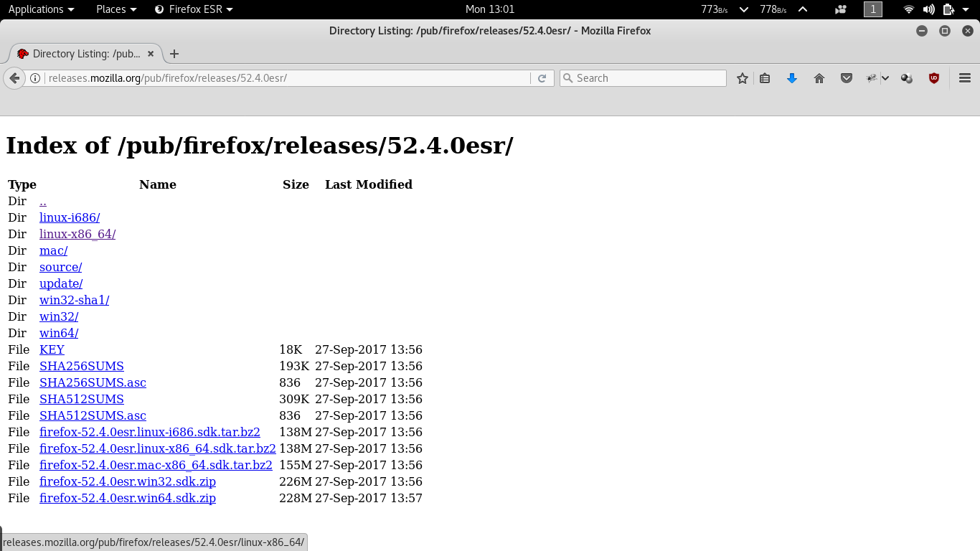Screen dimensions: 980x551
Task: Click the battery status icon
Action: (x=948, y=9)
